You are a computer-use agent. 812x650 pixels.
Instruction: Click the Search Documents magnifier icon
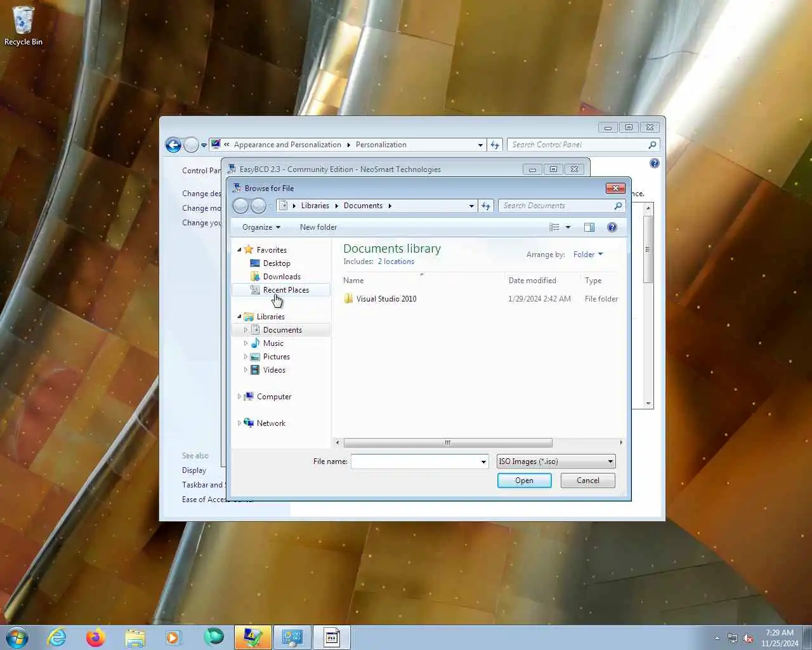point(618,206)
